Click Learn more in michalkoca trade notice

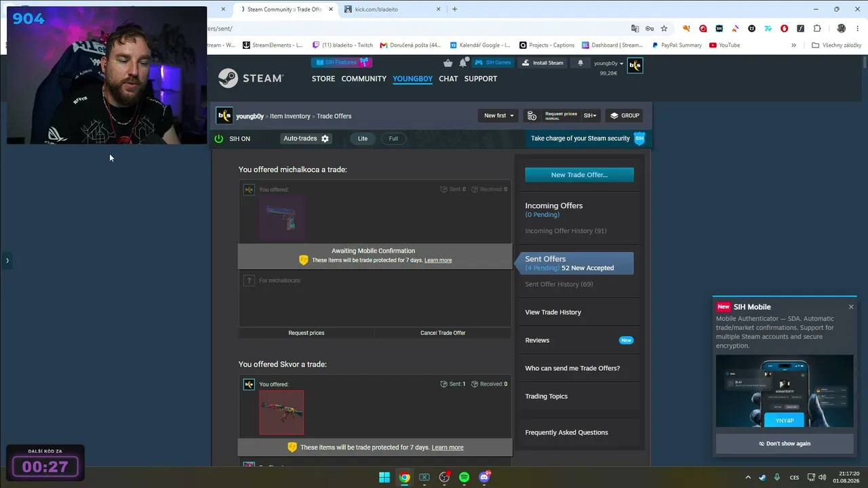438,260
